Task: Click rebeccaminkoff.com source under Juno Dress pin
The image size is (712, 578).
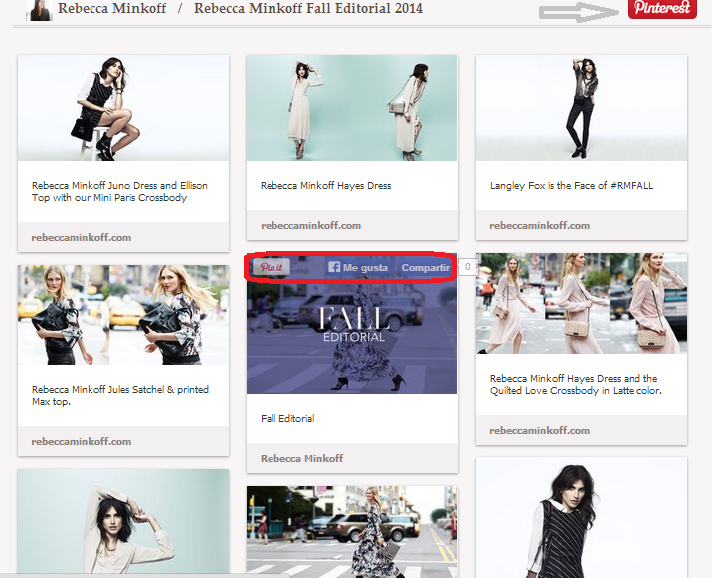Action: 81,238
